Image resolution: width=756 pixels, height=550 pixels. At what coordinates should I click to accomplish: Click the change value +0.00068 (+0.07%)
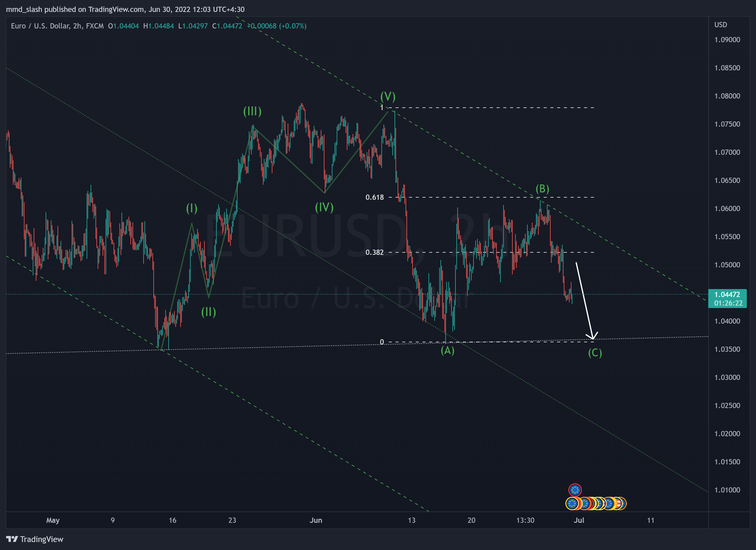277,26
